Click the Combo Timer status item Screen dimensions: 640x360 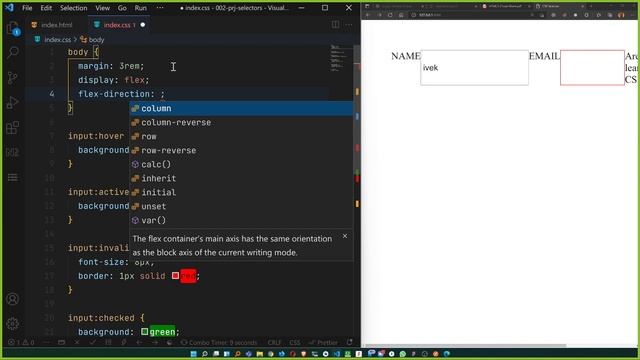tap(219, 342)
